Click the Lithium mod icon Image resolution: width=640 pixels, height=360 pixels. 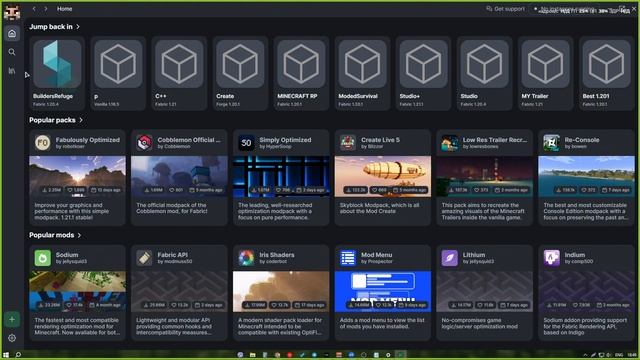click(x=449, y=258)
